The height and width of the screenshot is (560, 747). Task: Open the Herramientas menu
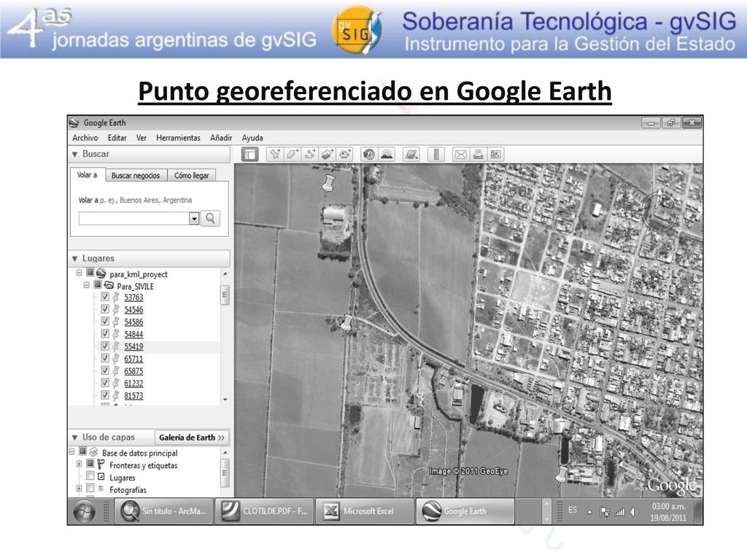coord(178,138)
